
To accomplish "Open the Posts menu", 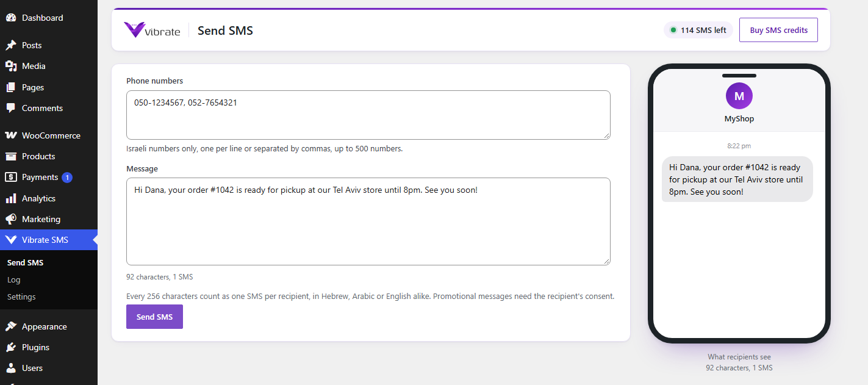I will coord(49,45).
